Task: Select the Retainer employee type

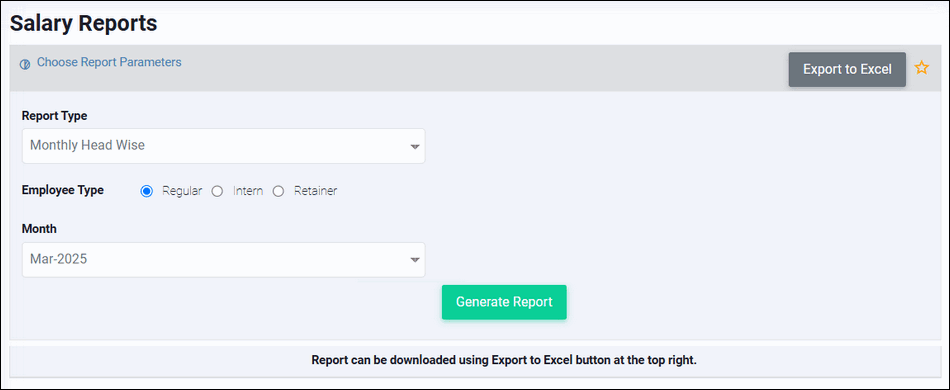Action: coord(278,191)
